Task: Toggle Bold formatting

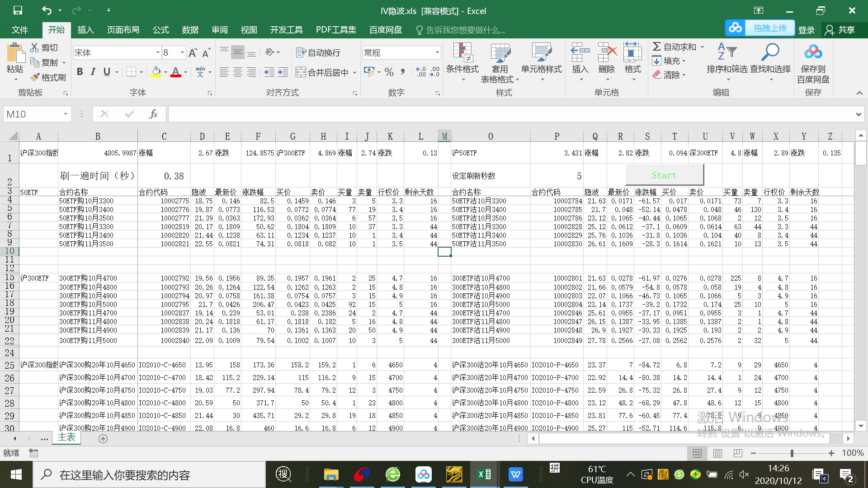Action: [80, 72]
